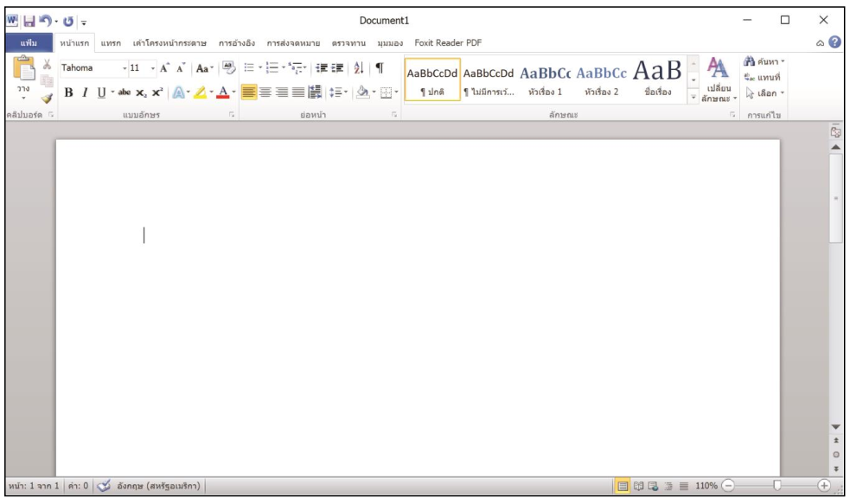Click the ค้นหา (Find) button
This screenshot has width=850, height=504.
(x=764, y=62)
